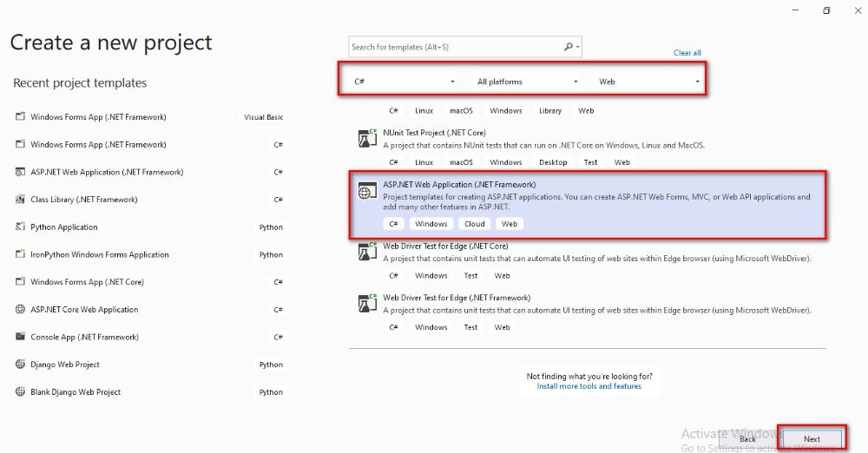
Task: Click the IronPython Windows Forms Application icon
Action: (x=21, y=254)
